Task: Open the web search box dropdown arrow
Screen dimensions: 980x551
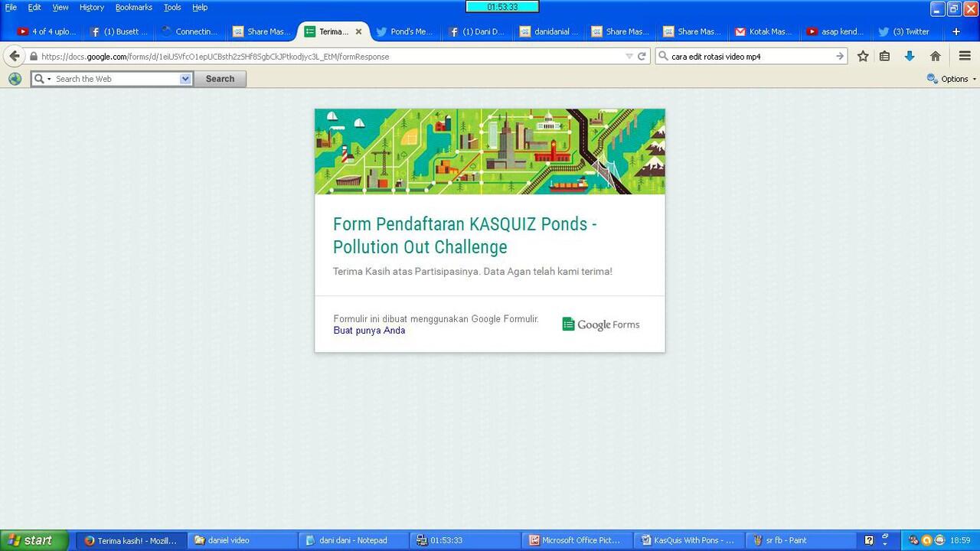Action: pyautogui.click(x=185, y=79)
